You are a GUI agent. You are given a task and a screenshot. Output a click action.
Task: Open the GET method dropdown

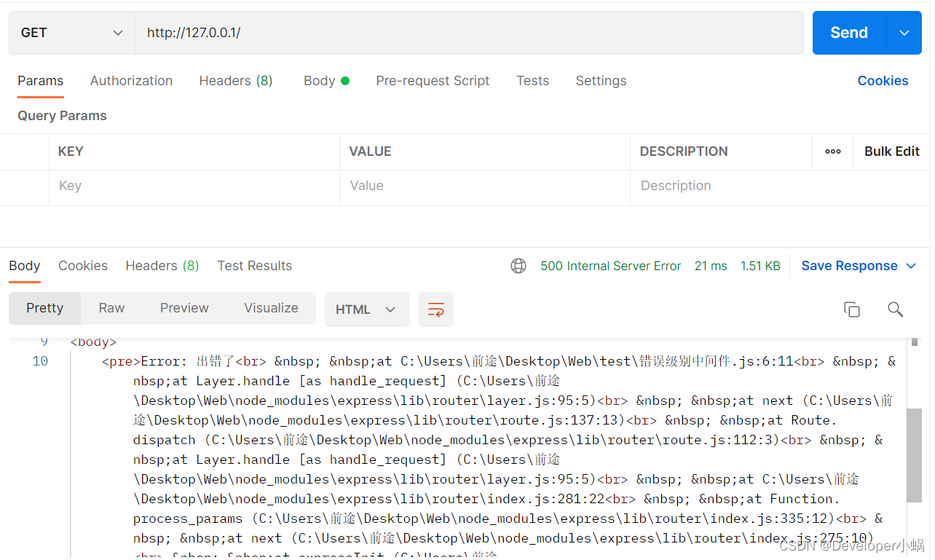(71, 33)
